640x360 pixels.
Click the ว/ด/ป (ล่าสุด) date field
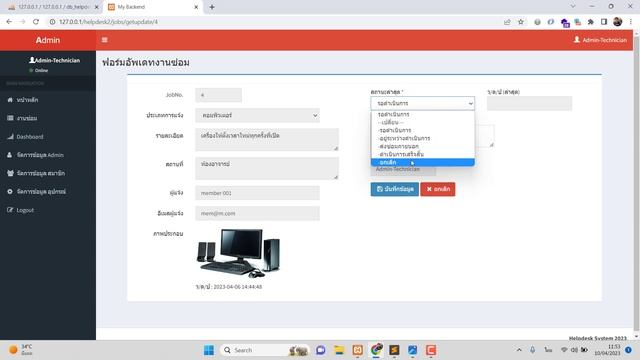(x=529, y=103)
